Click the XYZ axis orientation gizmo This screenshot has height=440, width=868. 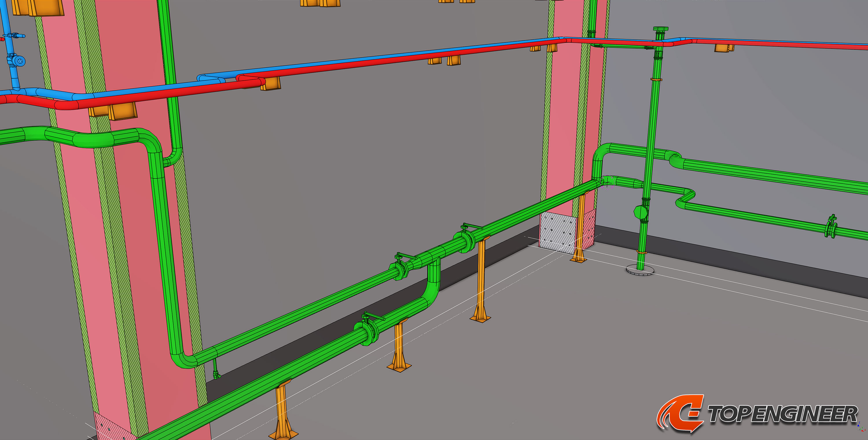pos(861,426)
